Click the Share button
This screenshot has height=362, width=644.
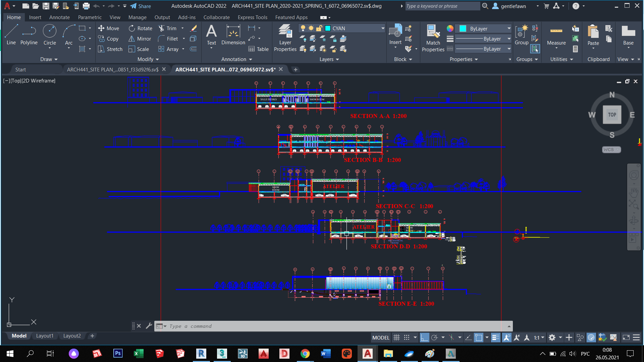(141, 6)
